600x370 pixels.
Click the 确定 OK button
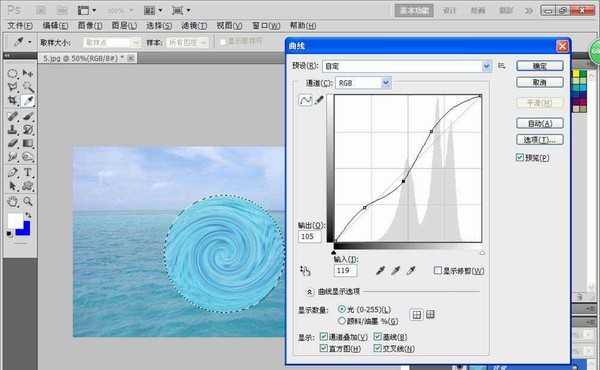pyautogui.click(x=540, y=66)
